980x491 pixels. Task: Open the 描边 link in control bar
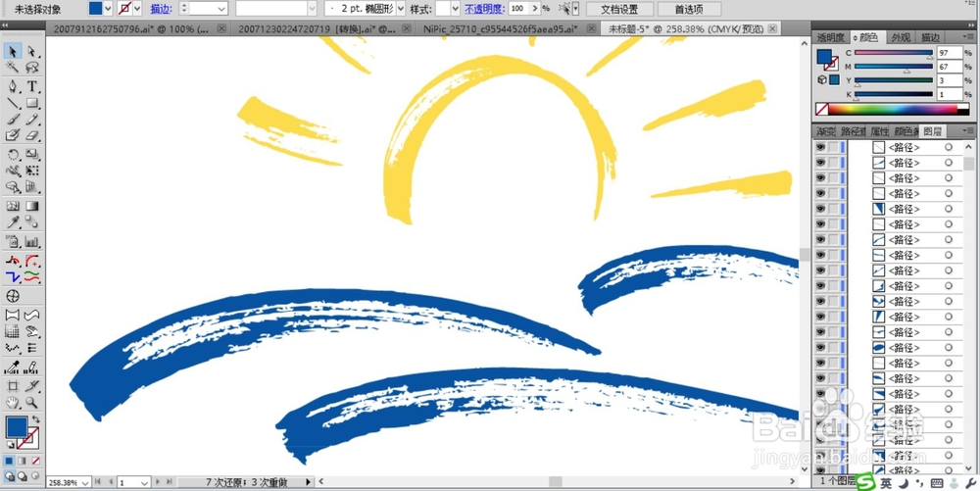pyautogui.click(x=160, y=9)
